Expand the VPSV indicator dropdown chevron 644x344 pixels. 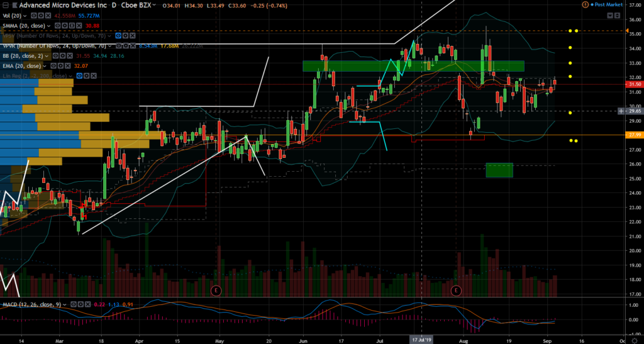coord(109,36)
